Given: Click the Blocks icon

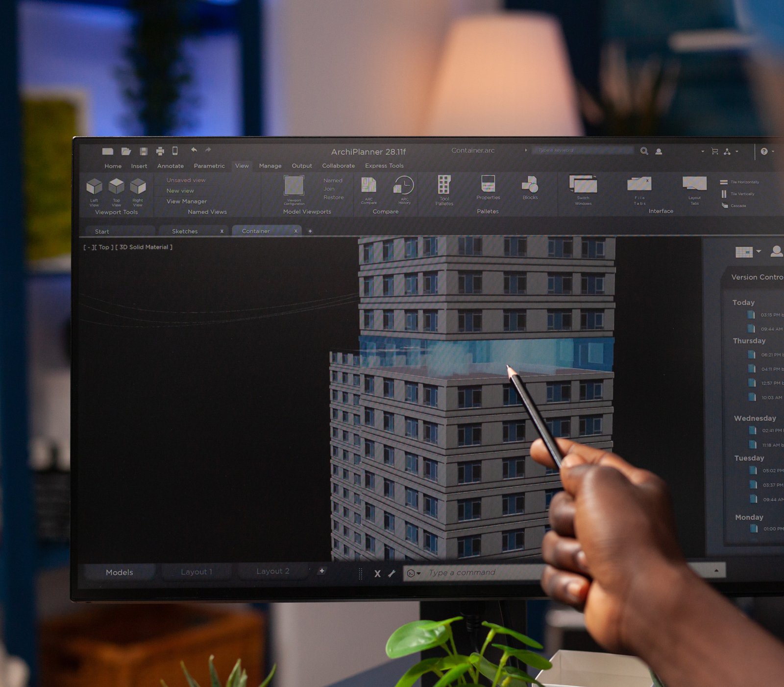Looking at the screenshot, I should [x=530, y=186].
